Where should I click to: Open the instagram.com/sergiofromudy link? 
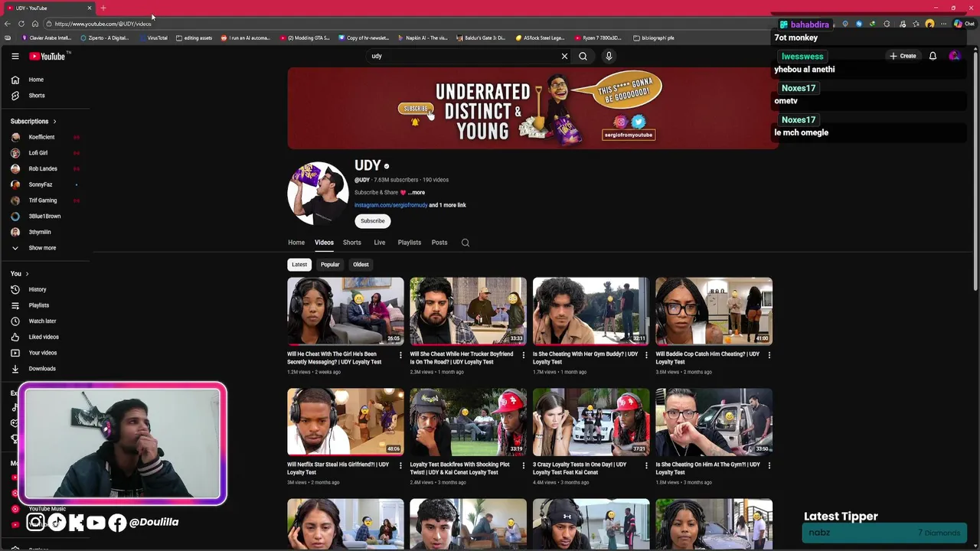390,205
